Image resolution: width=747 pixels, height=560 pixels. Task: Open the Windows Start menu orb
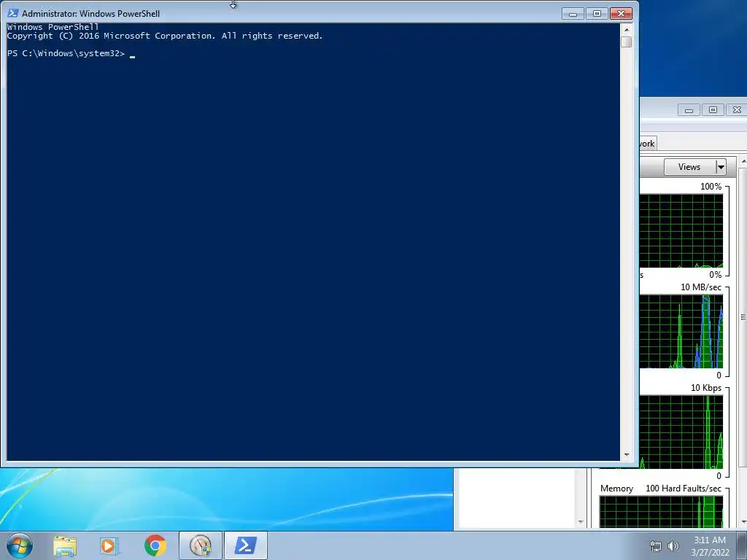(20, 545)
